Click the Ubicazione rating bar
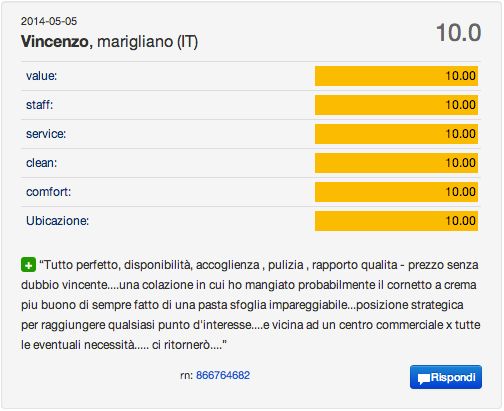 tap(396, 221)
